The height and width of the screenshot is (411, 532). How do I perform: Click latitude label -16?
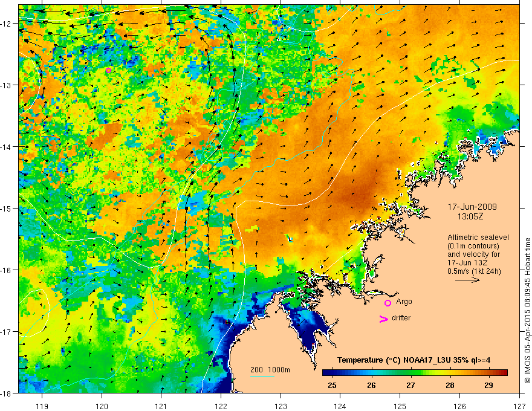tap(7, 270)
